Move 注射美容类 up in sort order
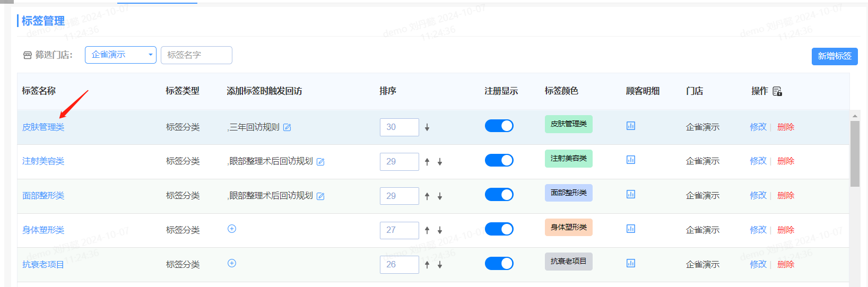 pyautogui.click(x=427, y=162)
